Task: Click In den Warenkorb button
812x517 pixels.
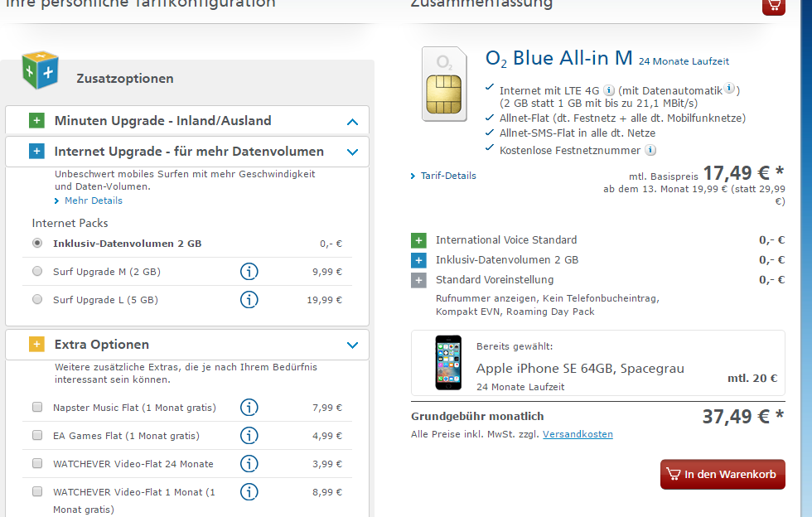Action: click(x=723, y=474)
